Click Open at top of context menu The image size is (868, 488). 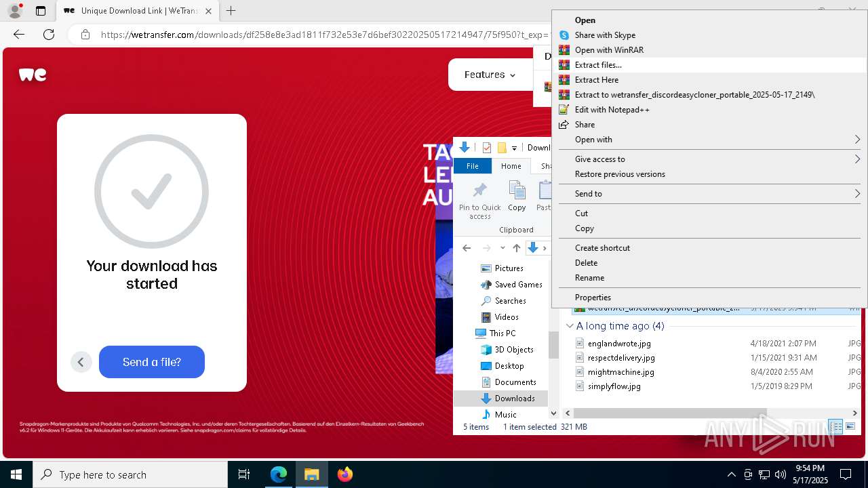click(x=709, y=20)
